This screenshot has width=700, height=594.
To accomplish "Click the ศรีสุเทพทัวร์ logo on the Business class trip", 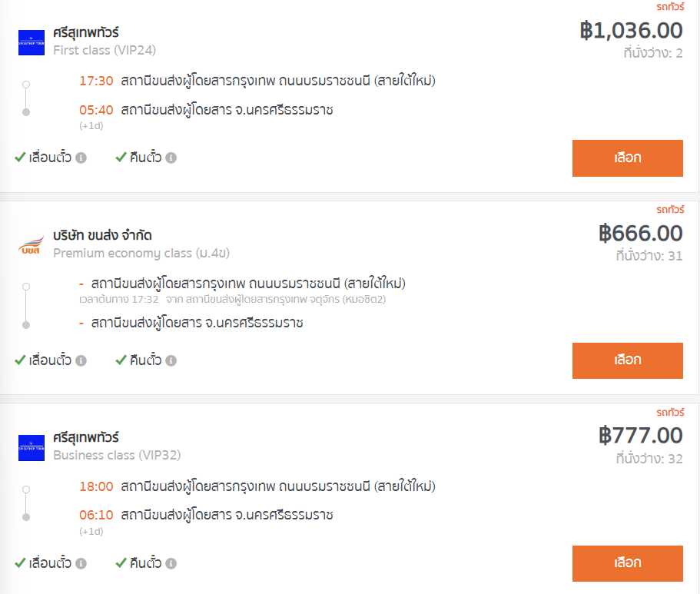I will coord(32,448).
